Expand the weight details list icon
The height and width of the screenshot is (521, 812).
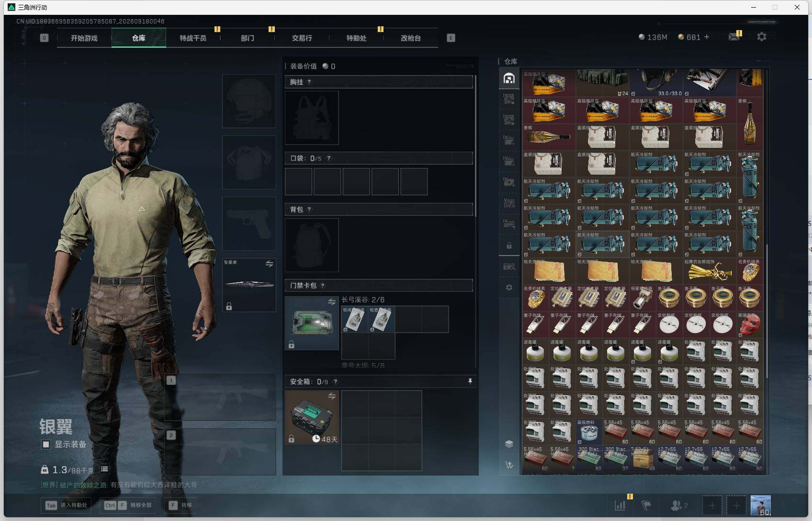(x=104, y=469)
